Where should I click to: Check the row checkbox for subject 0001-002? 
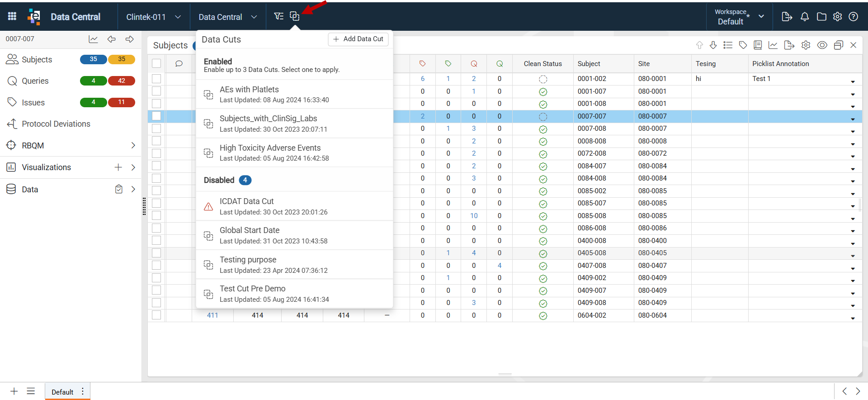(x=156, y=79)
